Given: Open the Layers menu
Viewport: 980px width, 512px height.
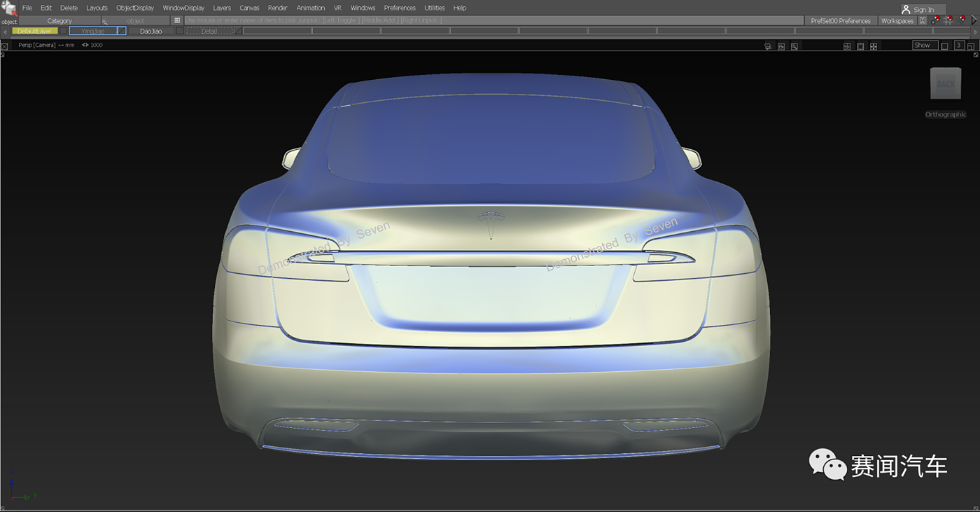Looking at the screenshot, I should point(222,8).
